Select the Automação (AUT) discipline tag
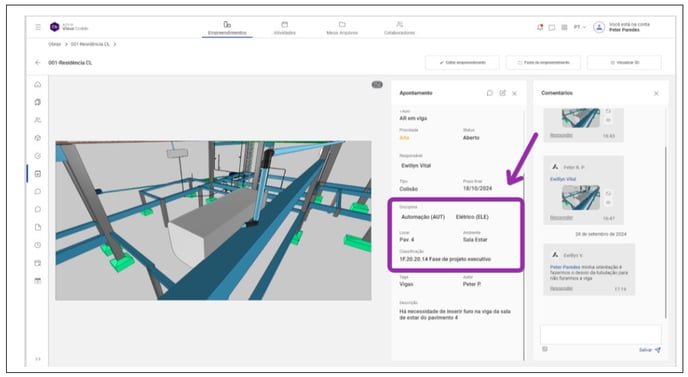The width and height of the screenshot is (688, 377). pyautogui.click(x=423, y=217)
